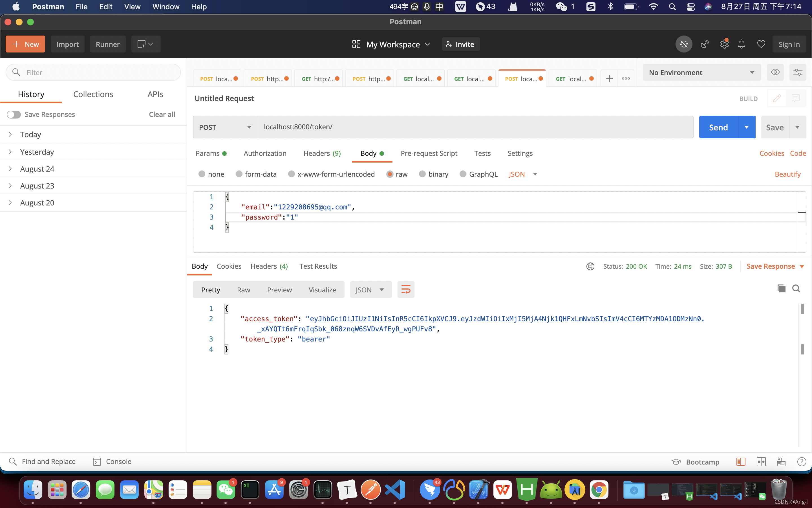Viewport: 812px width, 508px height.
Task: Search within the response body
Action: (x=796, y=289)
